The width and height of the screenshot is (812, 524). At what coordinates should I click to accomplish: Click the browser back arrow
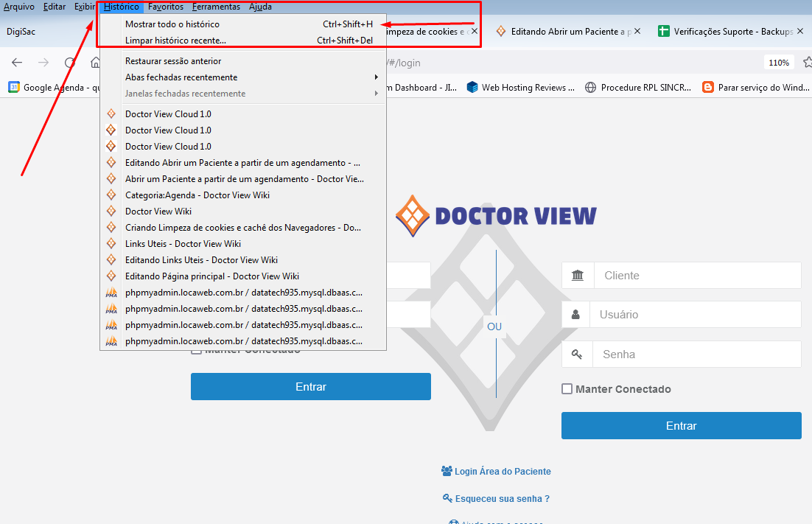[17, 63]
